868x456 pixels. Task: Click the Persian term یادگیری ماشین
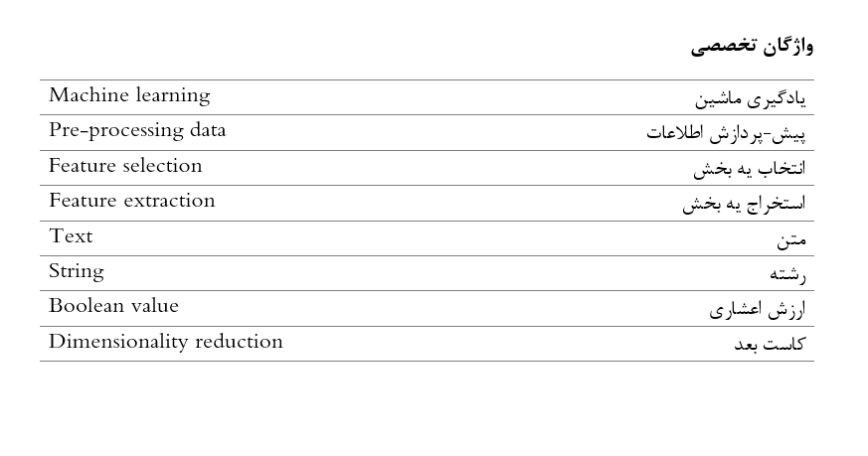(750, 98)
